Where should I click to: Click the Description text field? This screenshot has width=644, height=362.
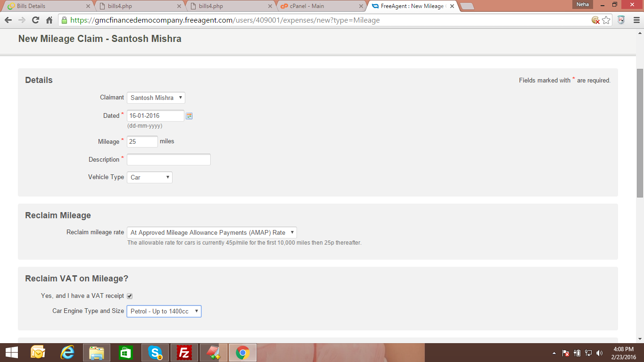[168, 159]
